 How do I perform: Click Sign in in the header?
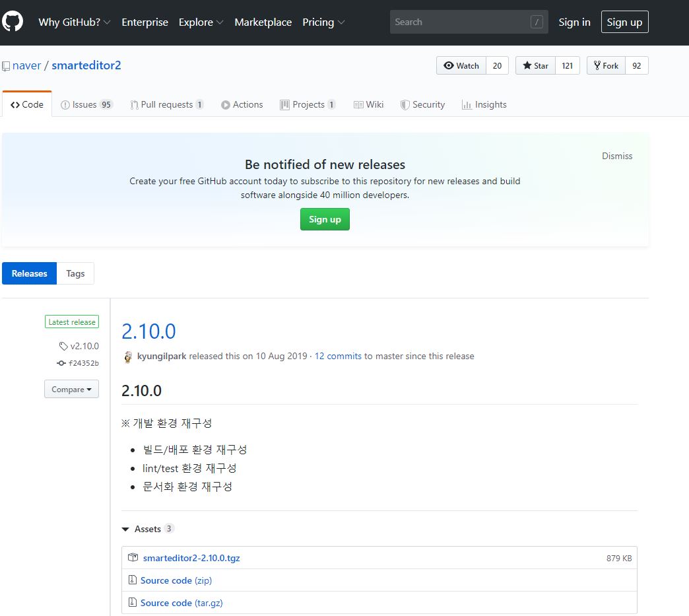click(x=574, y=22)
